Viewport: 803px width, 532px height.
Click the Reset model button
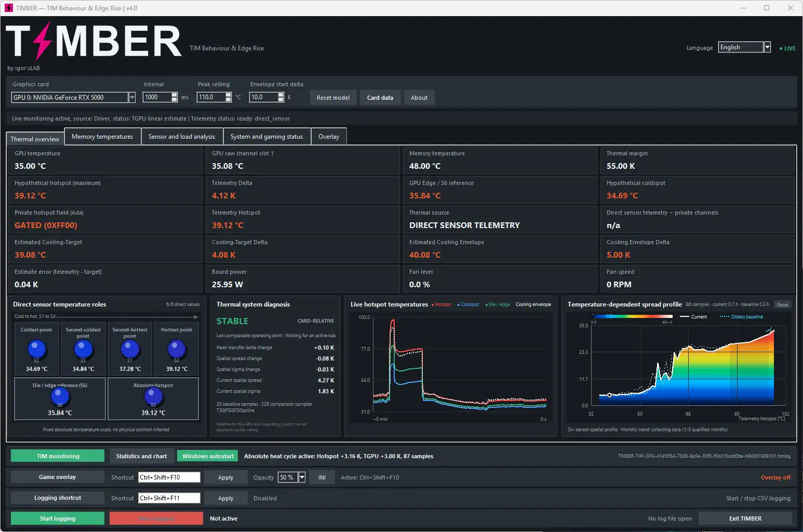(333, 98)
